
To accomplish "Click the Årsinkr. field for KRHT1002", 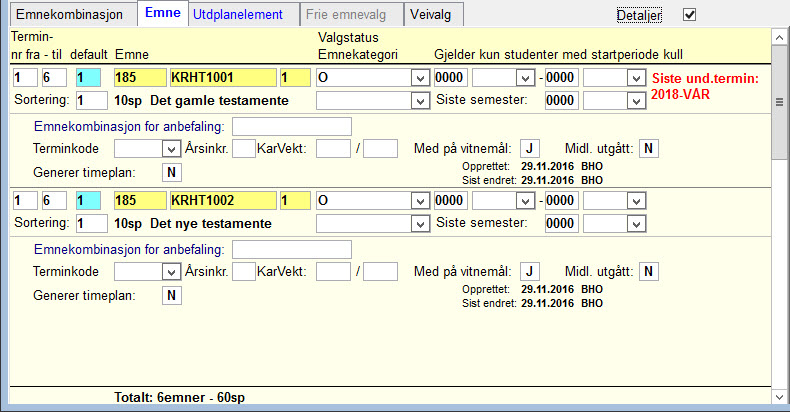I will 244,272.
